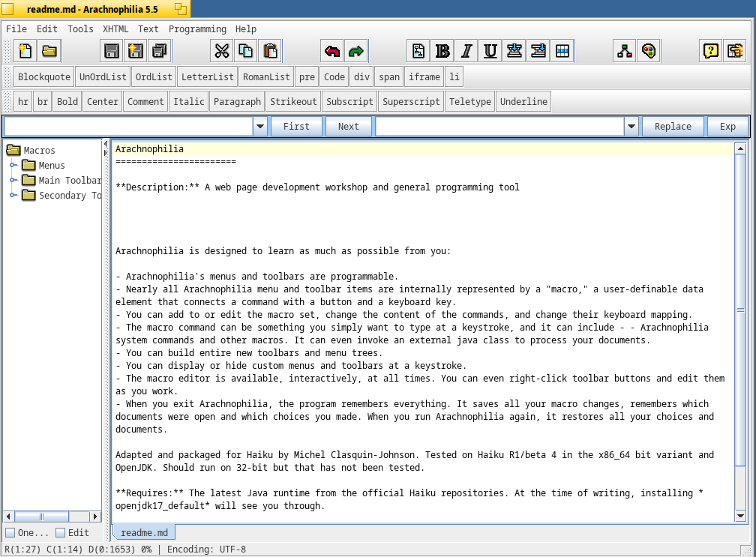
Task: Click the OrdList button
Action: tap(154, 77)
